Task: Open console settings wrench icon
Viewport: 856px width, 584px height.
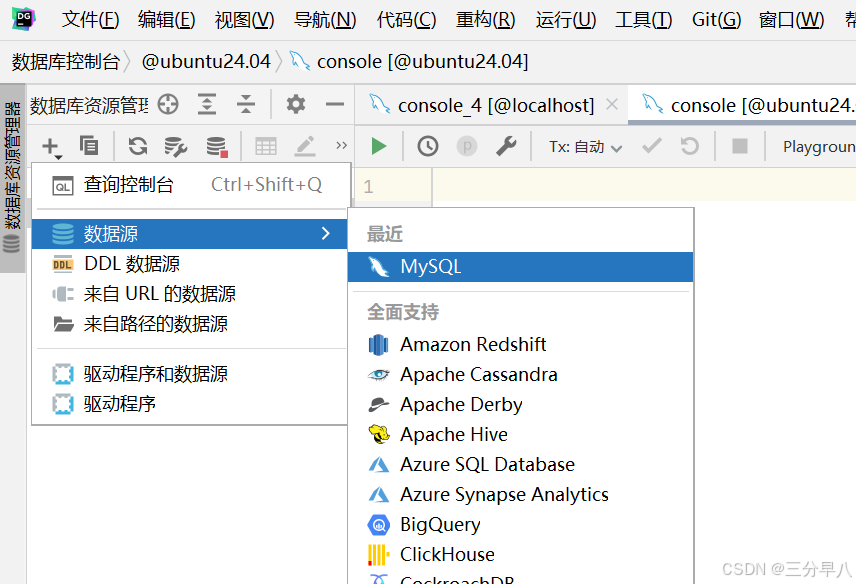Action: (506, 146)
